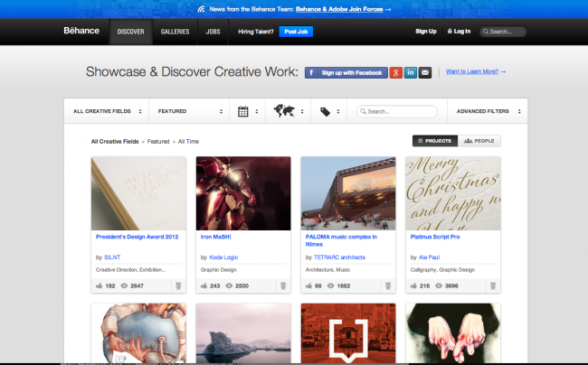Expand the Advanced Filters dropdown
This screenshot has width=588, height=365.
tap(488, 111)
